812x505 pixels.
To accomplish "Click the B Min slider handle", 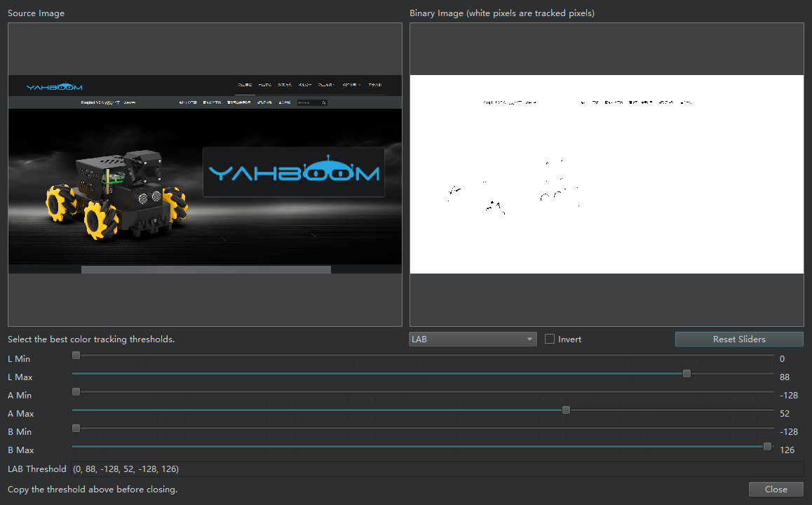I will coord(76,429).
